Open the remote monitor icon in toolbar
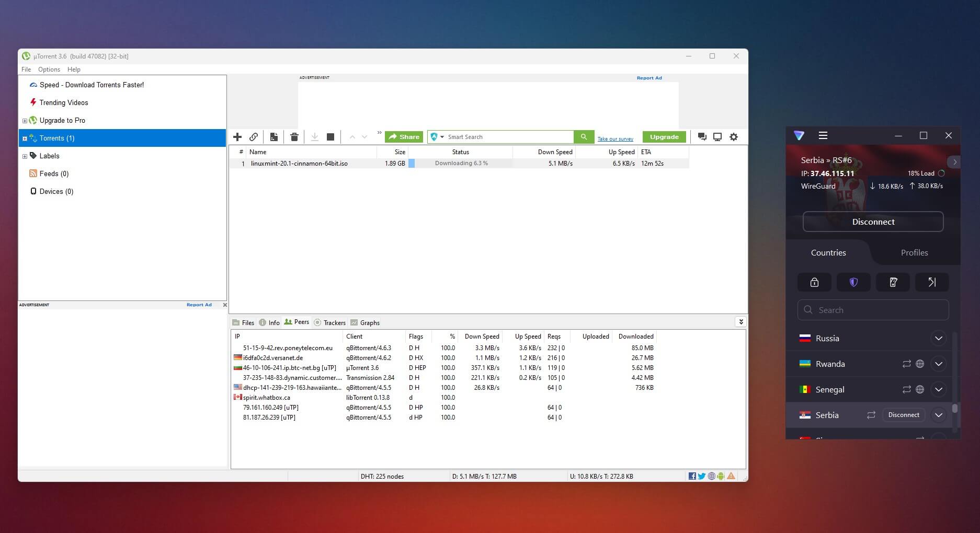 (717, 137)
